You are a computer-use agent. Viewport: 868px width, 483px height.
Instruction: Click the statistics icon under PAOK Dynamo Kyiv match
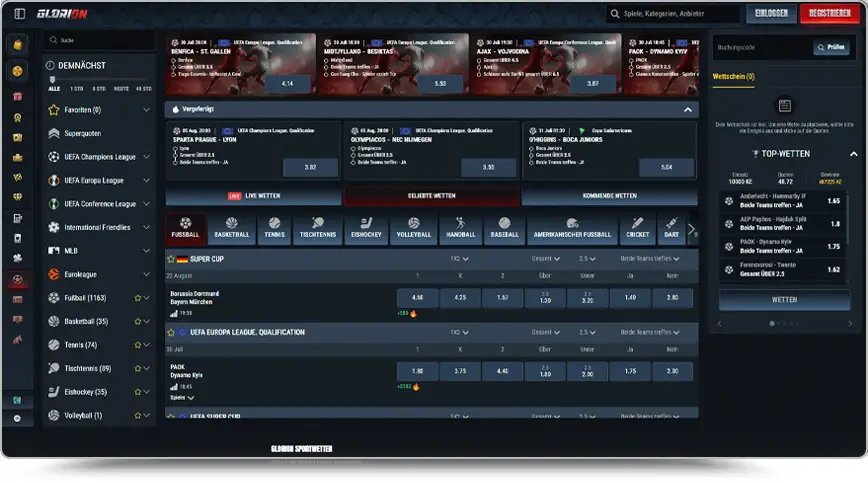tap(174, 387)
